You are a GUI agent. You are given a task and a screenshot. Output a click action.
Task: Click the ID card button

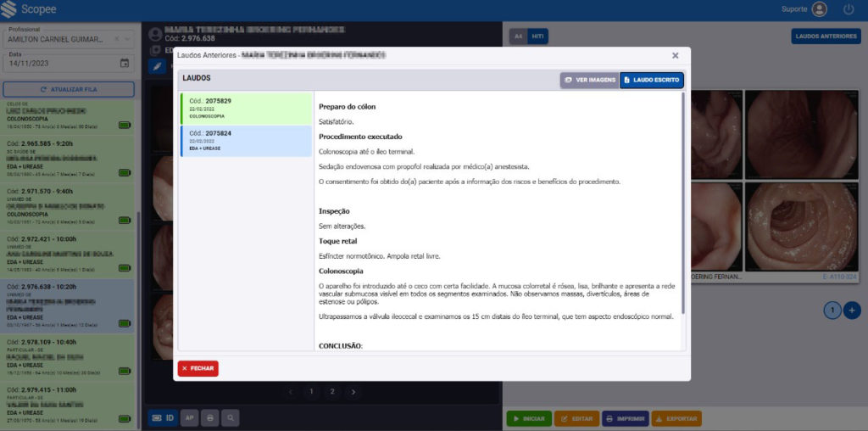163,418
